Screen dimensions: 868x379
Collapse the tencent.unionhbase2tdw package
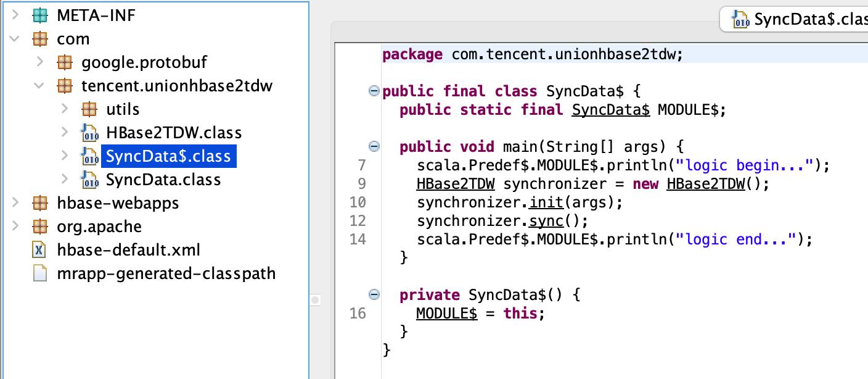tap(39, 86)
